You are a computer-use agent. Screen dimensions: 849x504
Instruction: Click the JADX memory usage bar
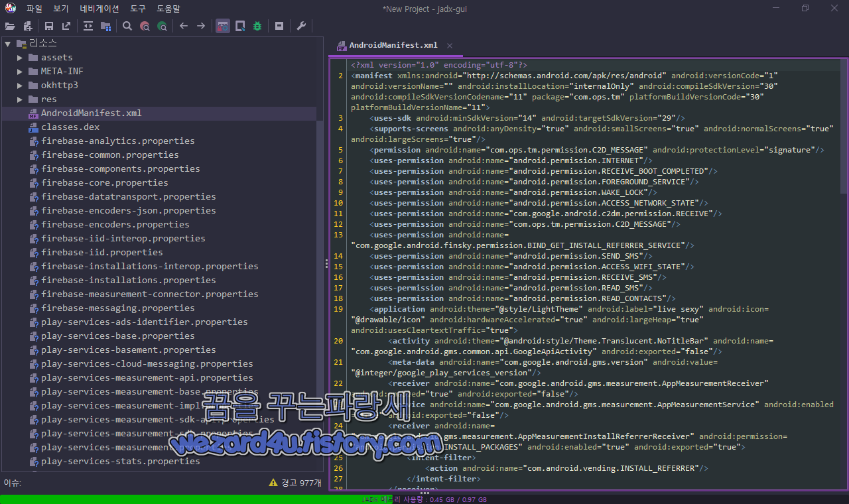(424, 499)
